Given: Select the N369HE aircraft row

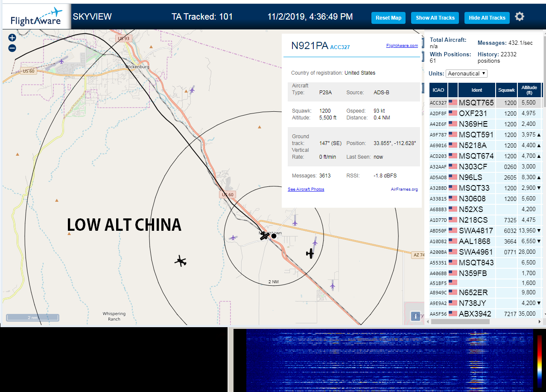Looking at the screenshot, I should tap(485, 124).
